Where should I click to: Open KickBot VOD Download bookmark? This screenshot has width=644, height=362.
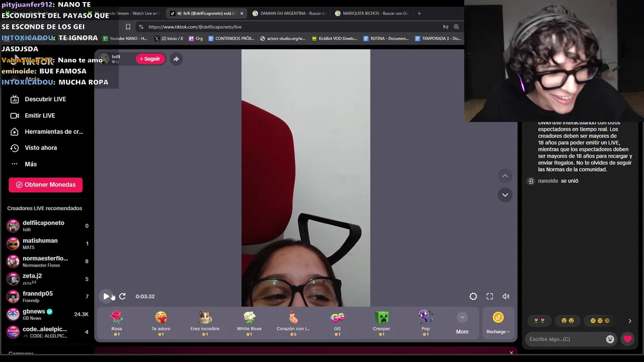tap(335, 39)
